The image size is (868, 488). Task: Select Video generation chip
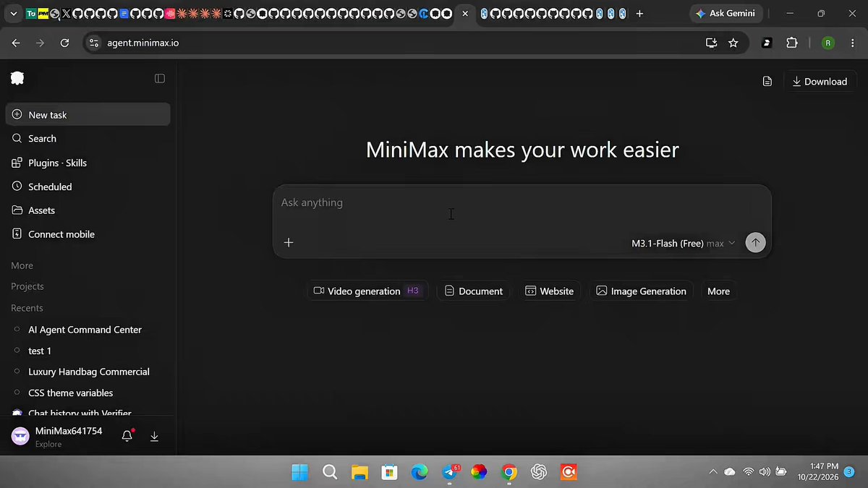pos(367,291)
